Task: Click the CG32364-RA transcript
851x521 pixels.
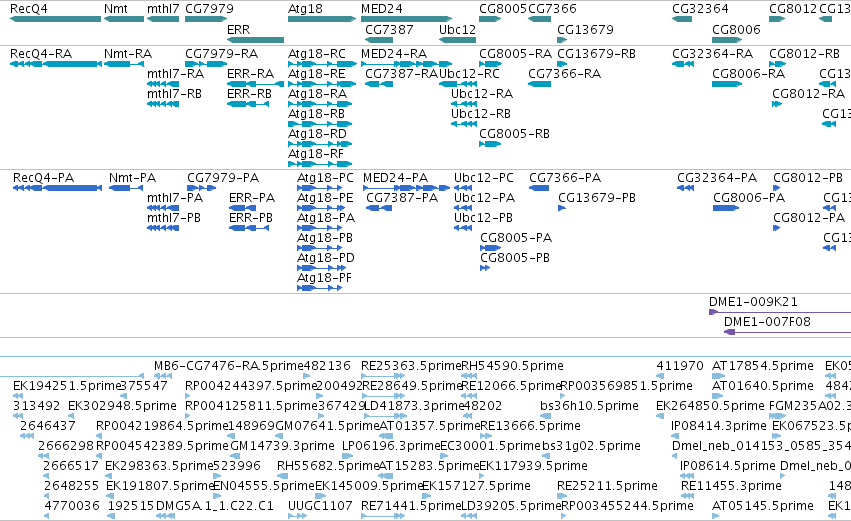Action: 683,64
